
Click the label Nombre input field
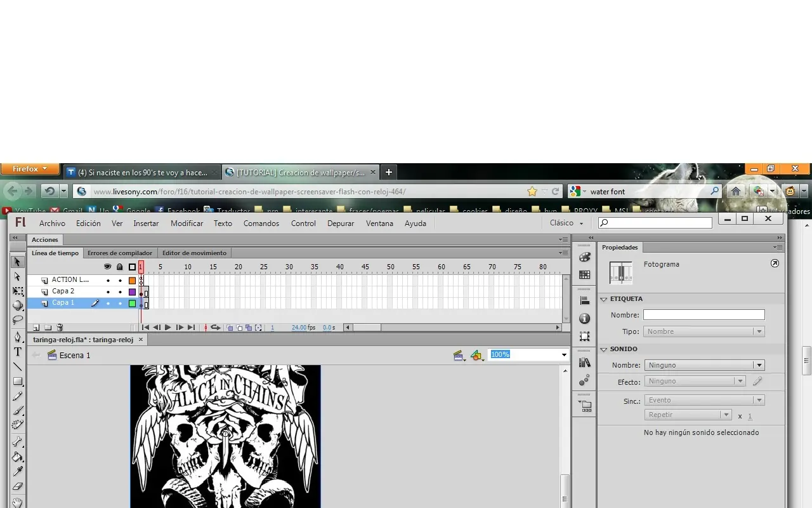[x=704, y=315]
